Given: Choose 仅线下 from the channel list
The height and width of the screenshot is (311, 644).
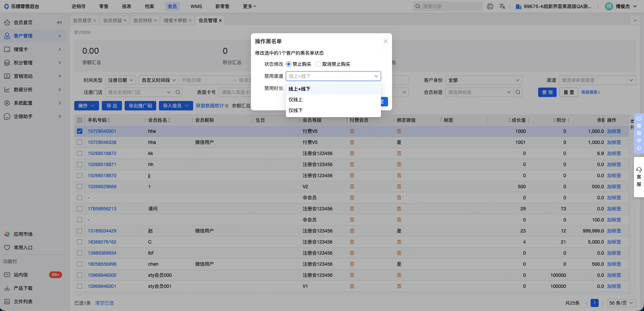Looking at the screenshot, I should (x=333, y=110).
